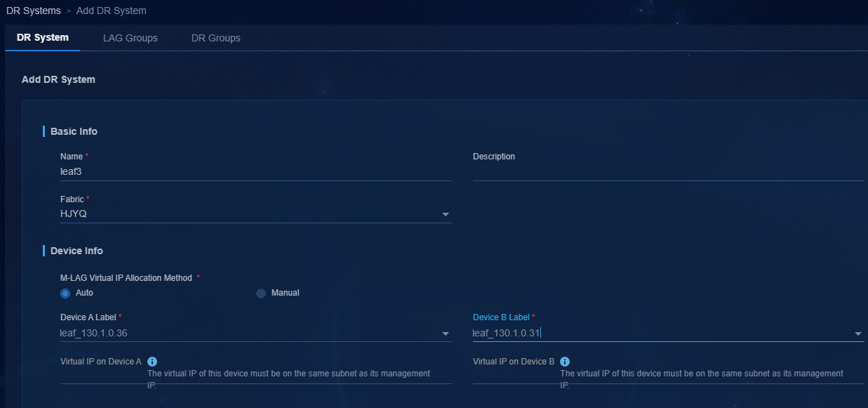Click the Virtual IP on Device B field
Screen dimensions: 868x408
669,374
